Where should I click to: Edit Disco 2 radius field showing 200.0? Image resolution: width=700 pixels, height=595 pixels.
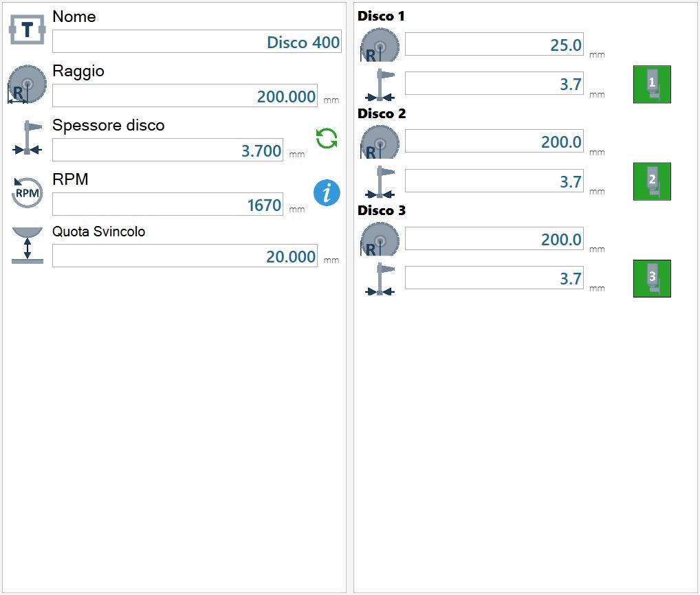[x=494, y=141]
